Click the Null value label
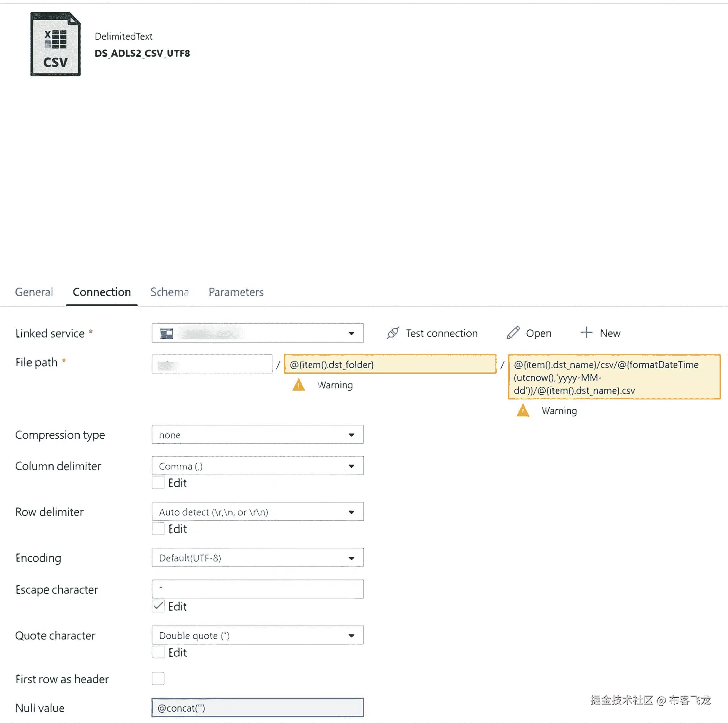Screen dimensions: 728x723 (x=40, y=708)
